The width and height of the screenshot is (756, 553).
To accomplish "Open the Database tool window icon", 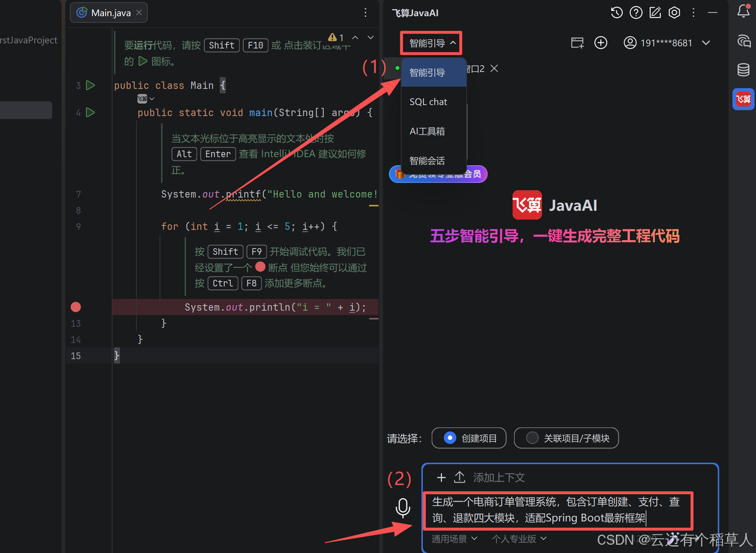I will tap(744, 70).
